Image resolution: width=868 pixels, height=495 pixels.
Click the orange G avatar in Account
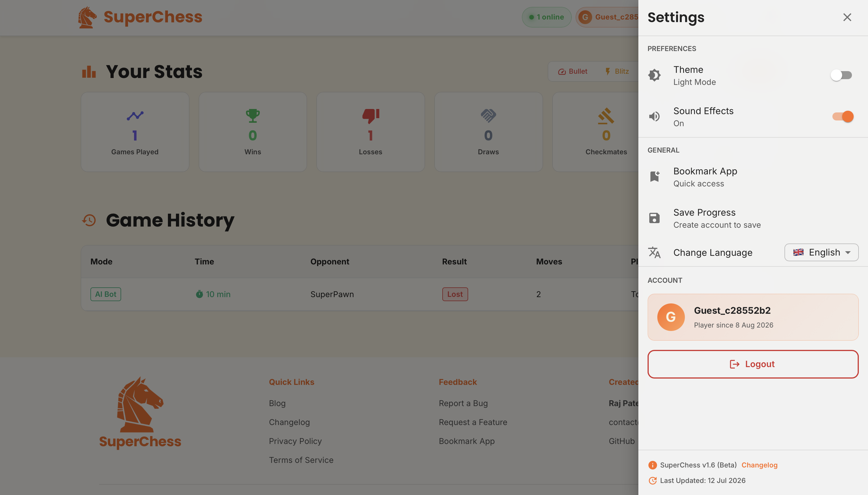coord(671,317)
